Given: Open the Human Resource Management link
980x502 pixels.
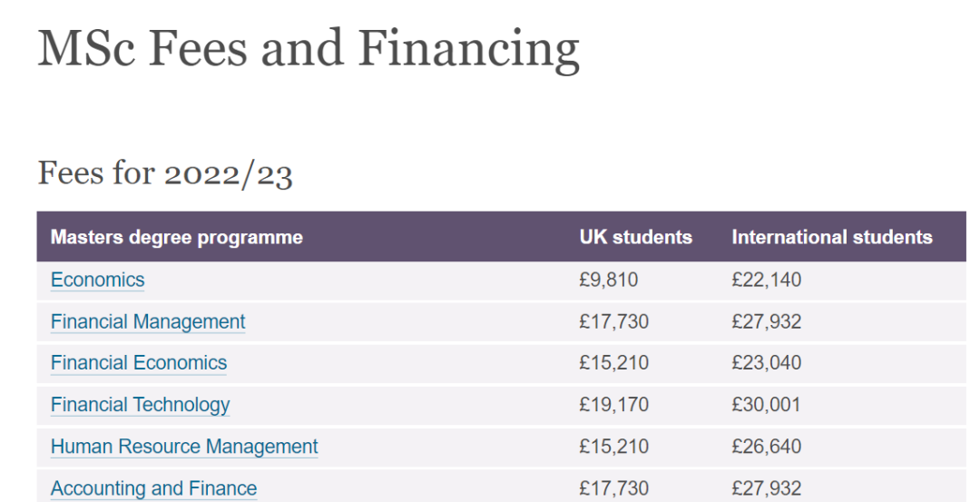Looking at the screenshot, I should [184, 447].
